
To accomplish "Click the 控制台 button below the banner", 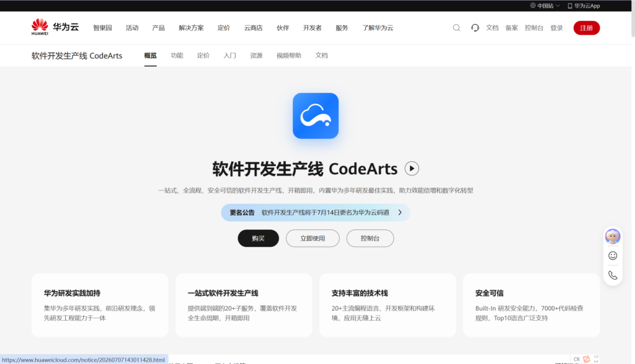I will [370, 238].
